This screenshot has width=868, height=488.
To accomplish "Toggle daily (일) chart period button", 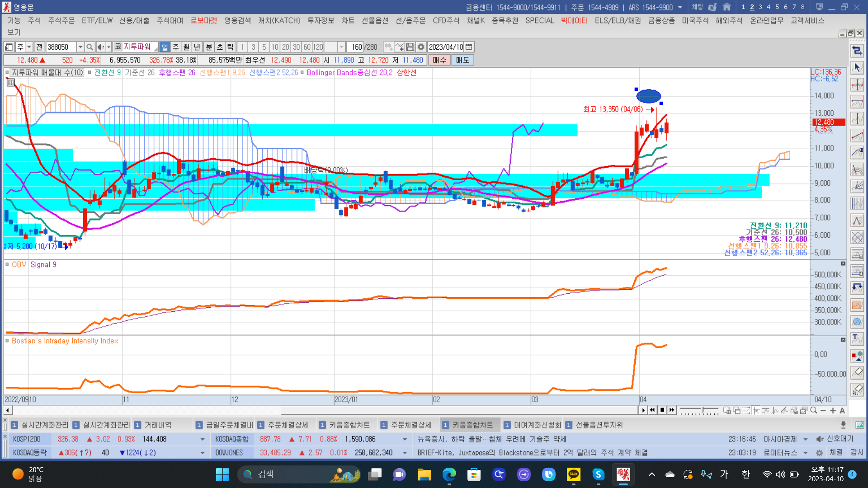I will (x=165, y=47).
